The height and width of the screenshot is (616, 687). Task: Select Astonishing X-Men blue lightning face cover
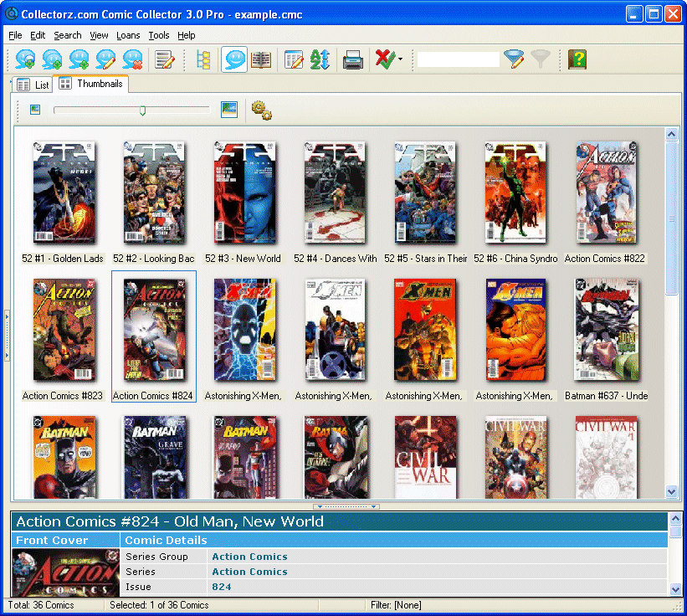click(x=244, y=330)
